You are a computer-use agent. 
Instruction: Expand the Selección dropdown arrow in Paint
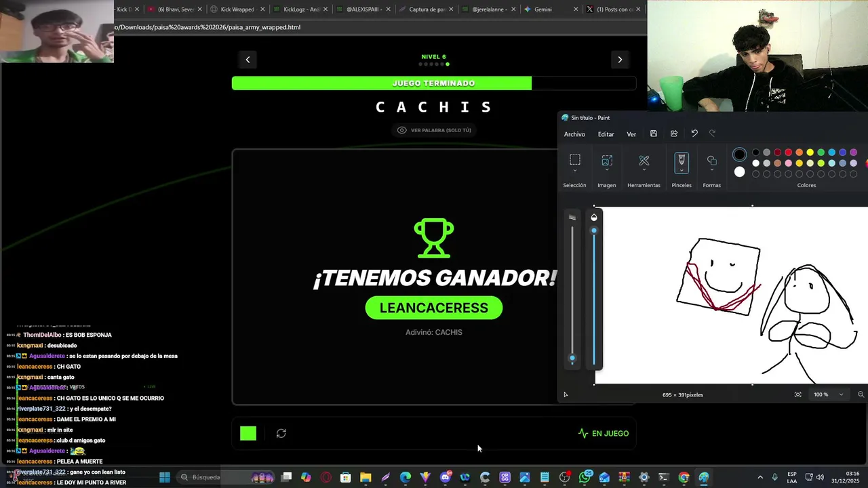pyautogui.click(x=574, y=170)
